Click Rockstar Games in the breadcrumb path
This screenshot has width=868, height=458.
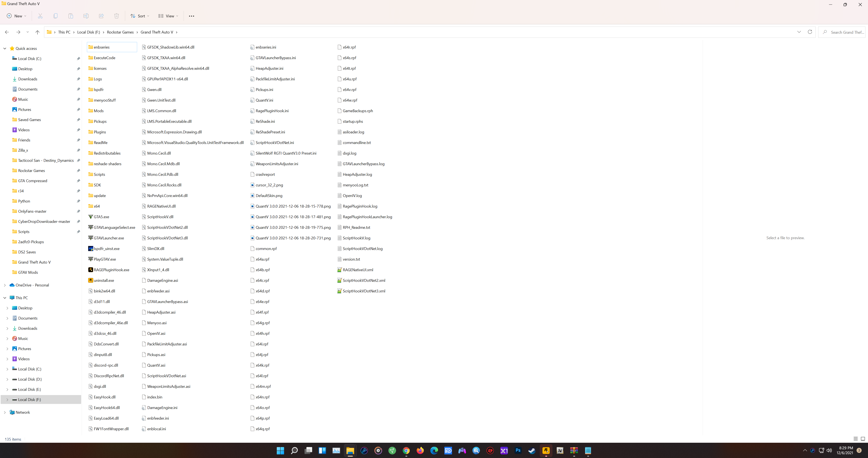tap(120, 32)
